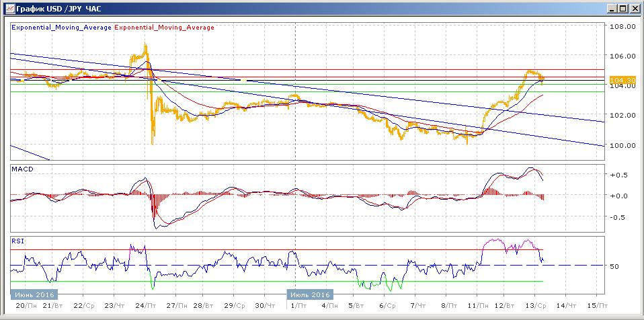
Task: Click the +0.5 MACD axis label
Action: [619, 175]
